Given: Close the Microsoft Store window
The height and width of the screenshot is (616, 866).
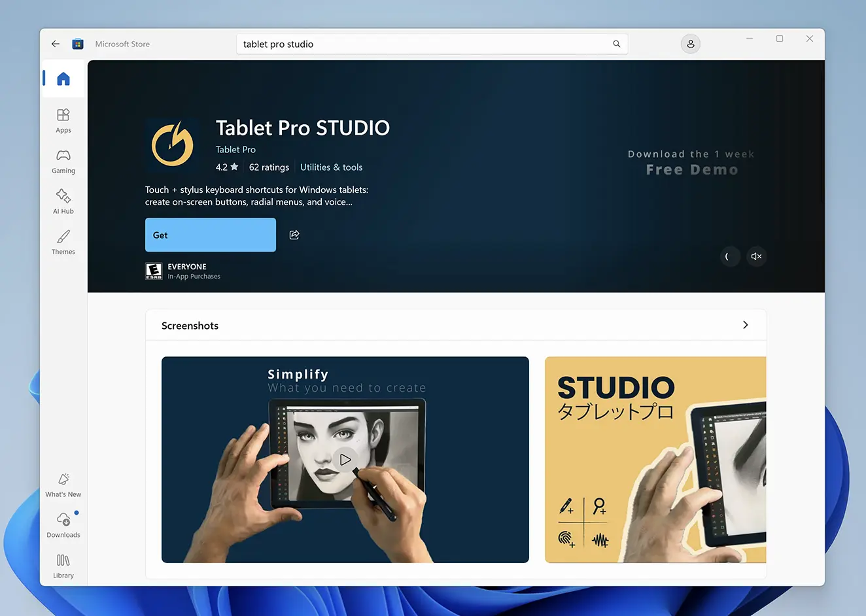Looking at the screenshot, I should point(810,39).
